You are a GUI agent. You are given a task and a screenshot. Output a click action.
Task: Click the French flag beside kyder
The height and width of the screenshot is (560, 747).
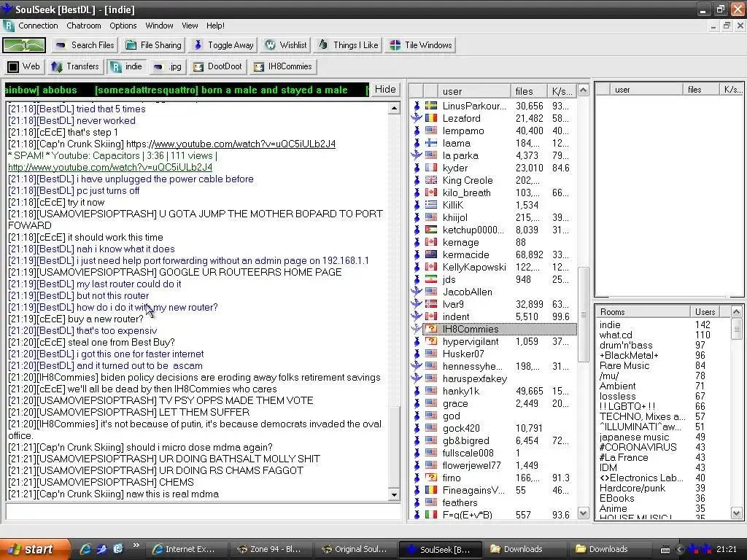(430, 168)
